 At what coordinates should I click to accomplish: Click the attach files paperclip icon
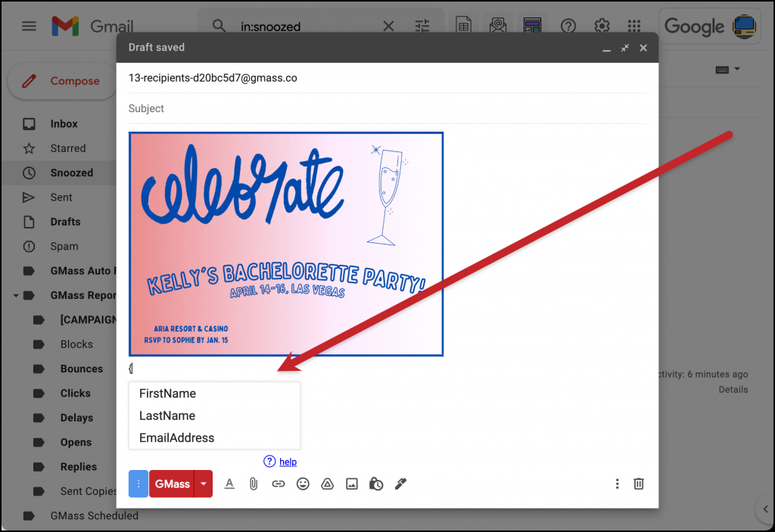click(254, 484)
